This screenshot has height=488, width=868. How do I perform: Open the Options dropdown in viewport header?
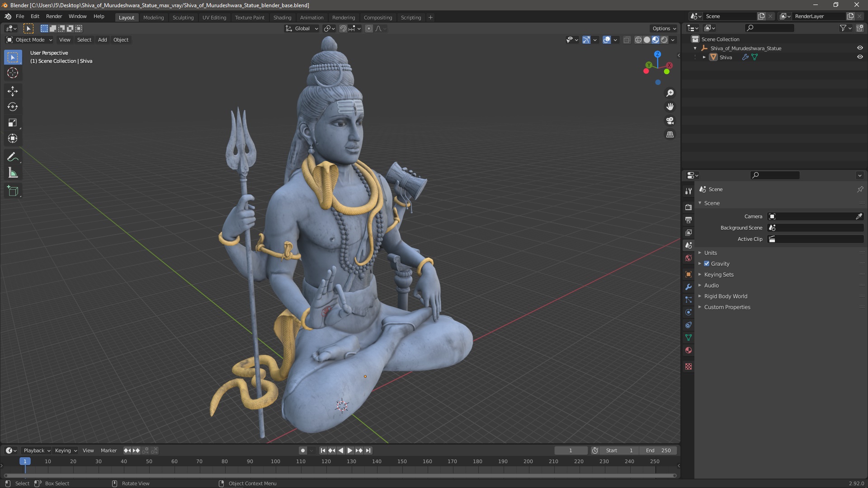(x=664, y=28)
